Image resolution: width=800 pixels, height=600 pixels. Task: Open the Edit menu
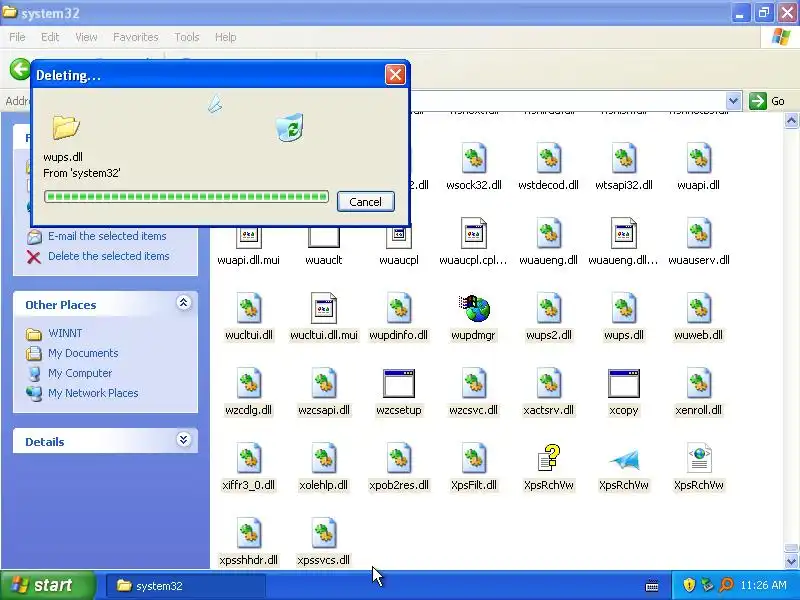50,37
